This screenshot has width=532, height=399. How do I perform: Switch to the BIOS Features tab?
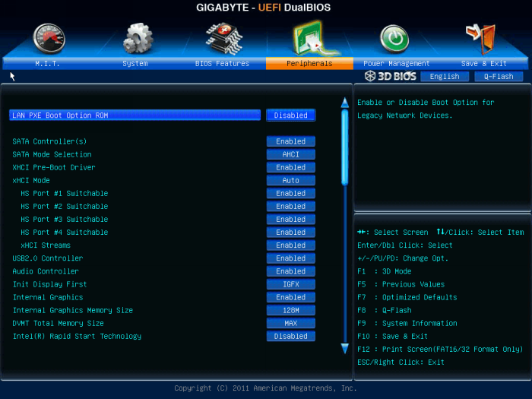(222, 64)
